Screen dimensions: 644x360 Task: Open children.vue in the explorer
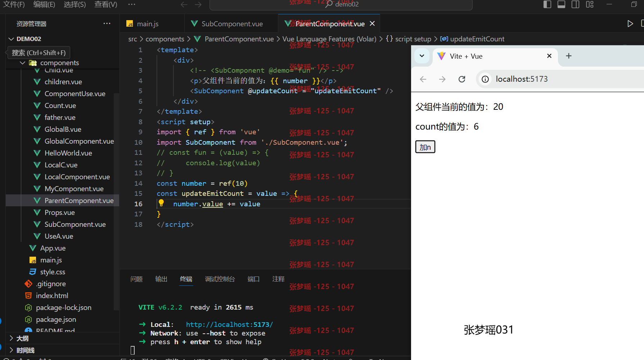63,82
